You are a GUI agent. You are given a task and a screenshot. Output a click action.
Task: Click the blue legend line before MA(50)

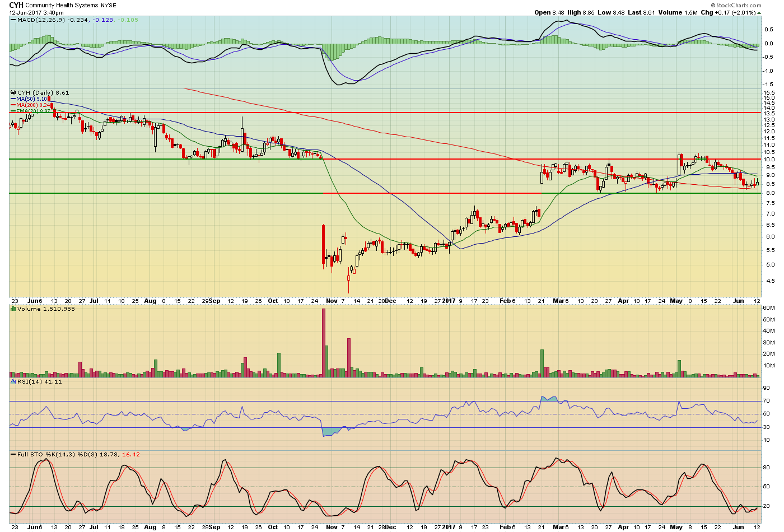pyautogui.click(x=13, y=99)
